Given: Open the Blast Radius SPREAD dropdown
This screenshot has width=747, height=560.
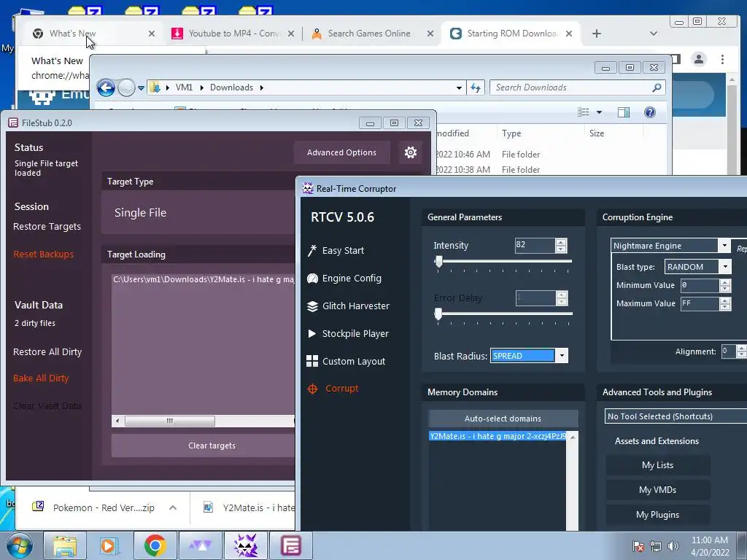Looking at the screenshot, I should pos(562,356).
